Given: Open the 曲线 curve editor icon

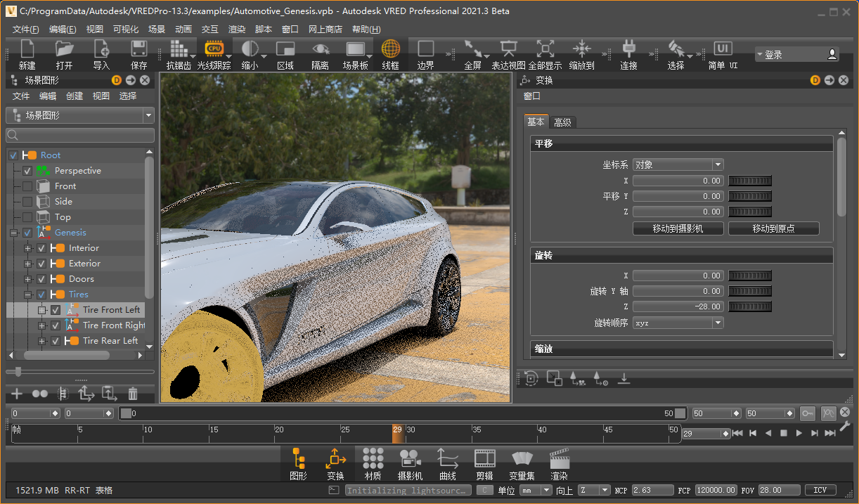Looking at the screenshot, I should point(447,460).
